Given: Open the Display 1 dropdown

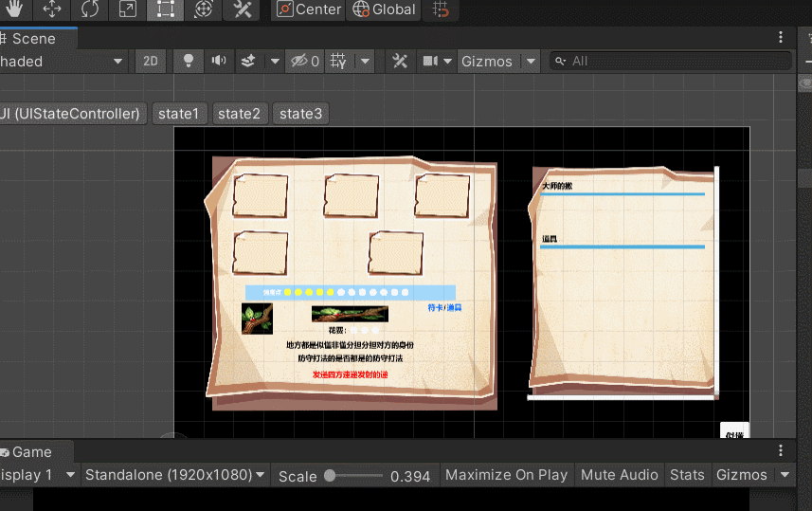Looking at the screenshot, I should [x=38, y=475].
